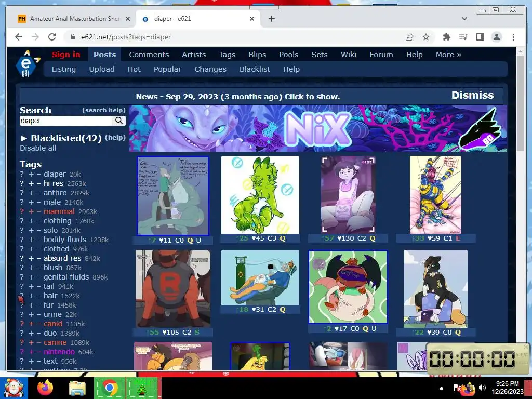Screen dimensions: 532x399
Task: Go to the Artists page
Action: click(194, 55)
